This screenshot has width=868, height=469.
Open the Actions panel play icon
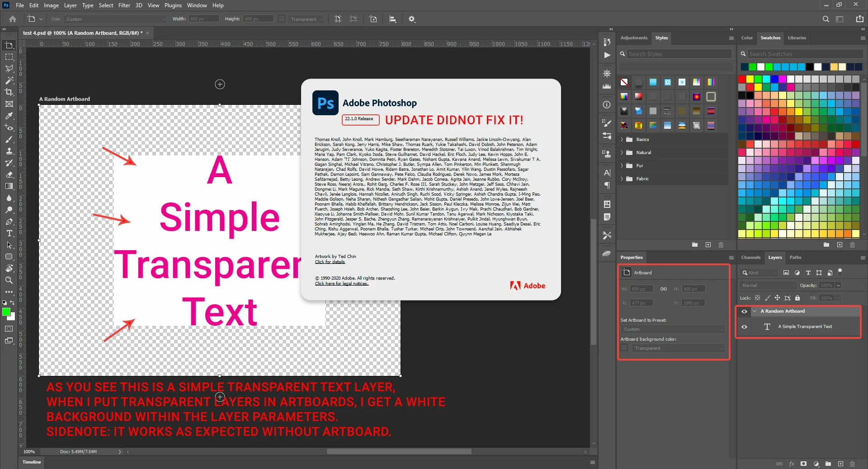(x=607, y=55)
